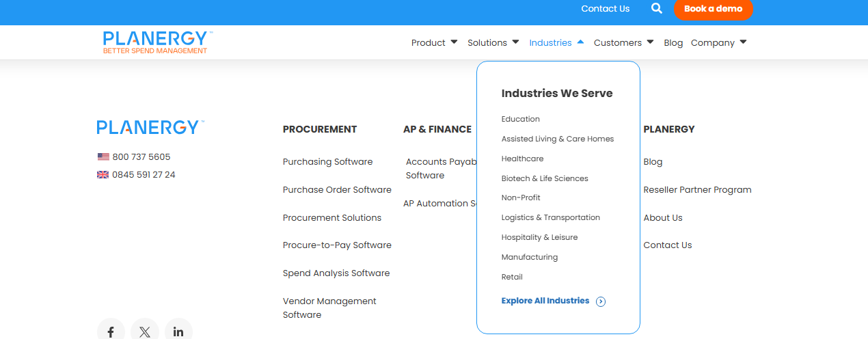Image resolution: width=868 pixels, height=339 pixels.
Task: Open the Customers menu
Action: [x=618, y=42]
